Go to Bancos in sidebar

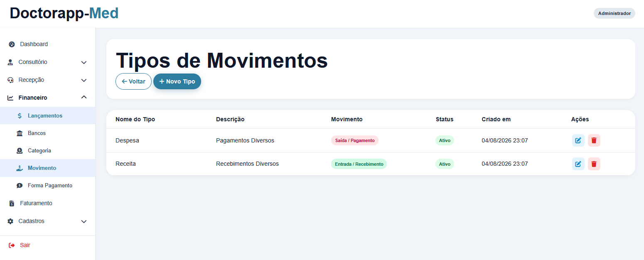47,133
